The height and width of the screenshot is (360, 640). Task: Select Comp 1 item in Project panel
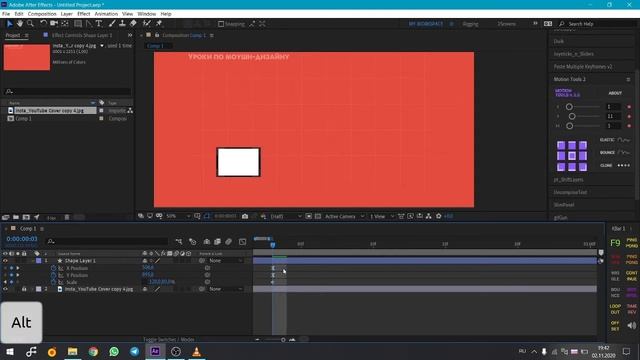[23, 119]
